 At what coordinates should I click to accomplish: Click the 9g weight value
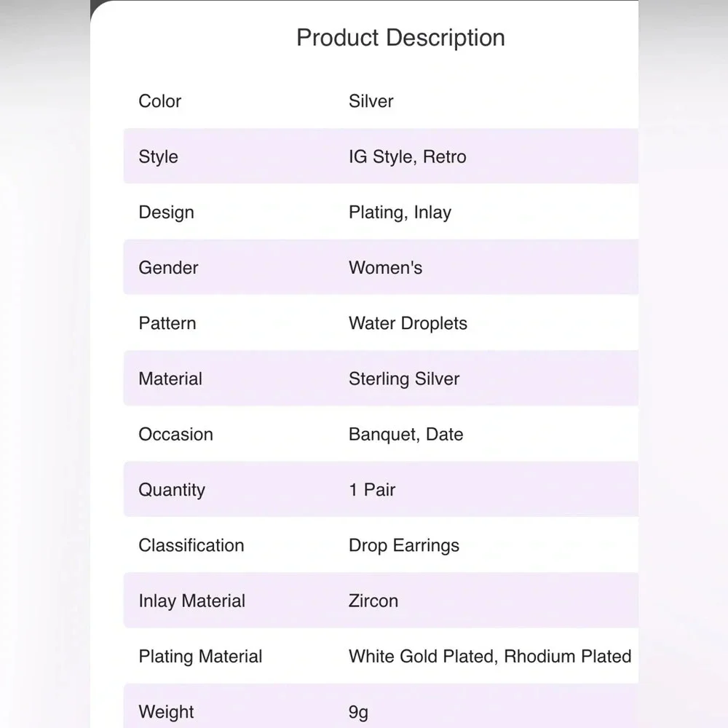click(358, 712)
